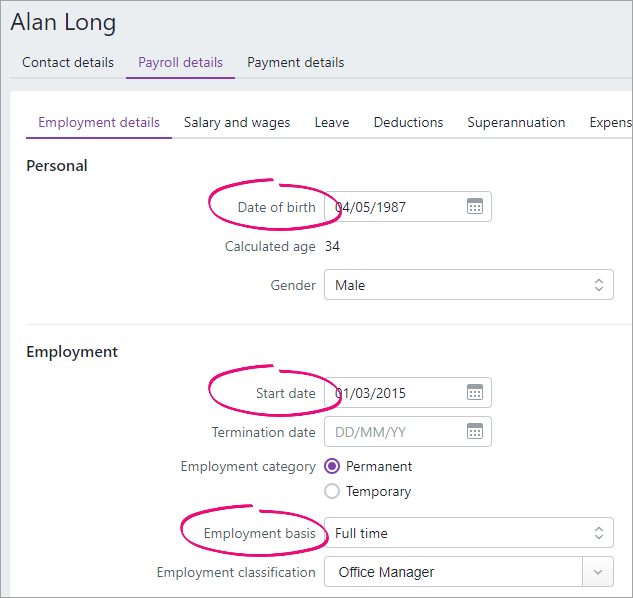Open the Superannuation tab
This screenshot has height=598, width=633.
click(516, 122)
